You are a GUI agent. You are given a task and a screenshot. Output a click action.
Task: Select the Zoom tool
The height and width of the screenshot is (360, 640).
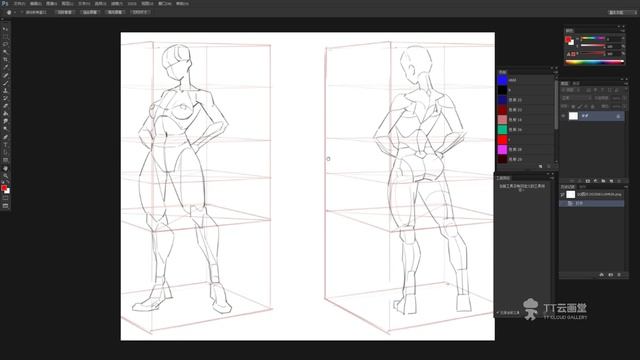(x=5, y=176)
